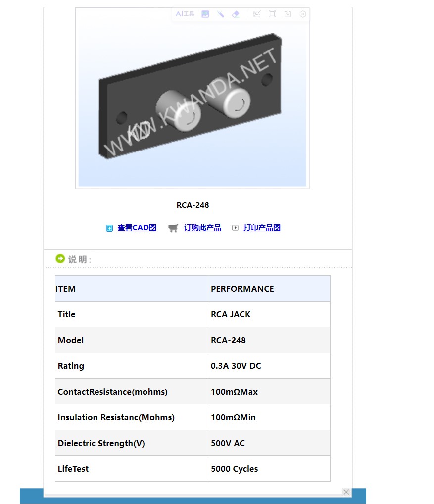Screen dimensions: 434x504
Task: Open the AI工具 label in image toolbar
Action: point(185,14)
